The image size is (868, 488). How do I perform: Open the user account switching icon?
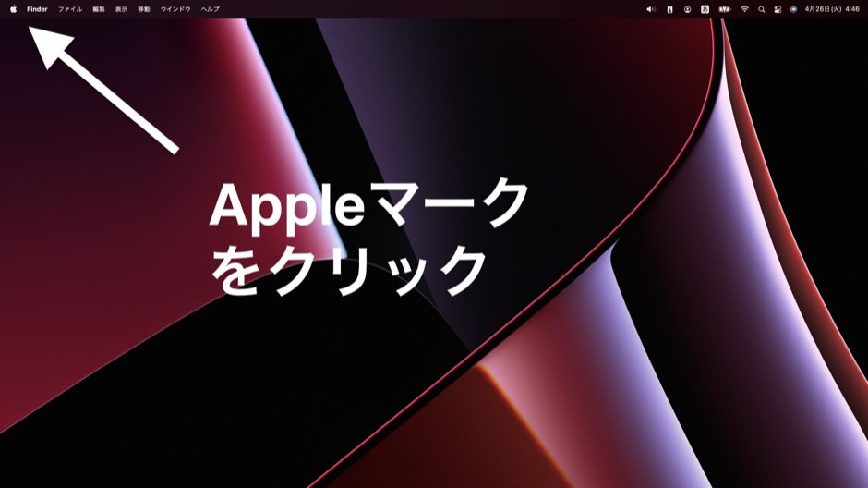point(688,9)
